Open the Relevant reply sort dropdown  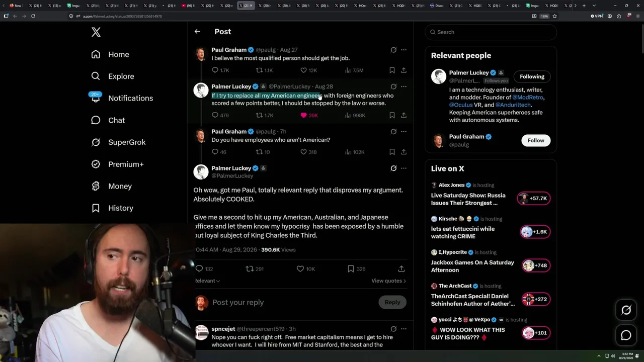(x=207, y=281)
